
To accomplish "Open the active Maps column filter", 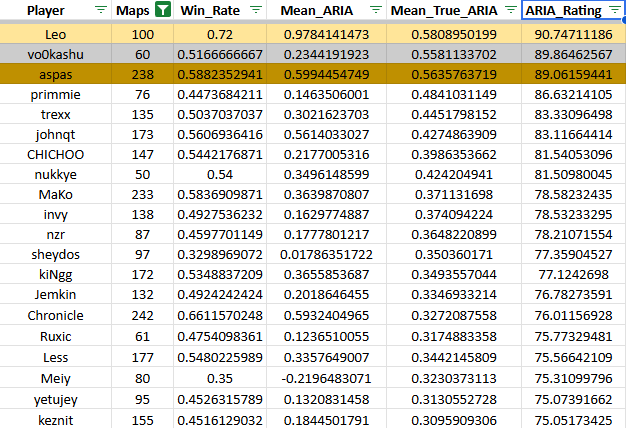I will click(x=163, y=10).
